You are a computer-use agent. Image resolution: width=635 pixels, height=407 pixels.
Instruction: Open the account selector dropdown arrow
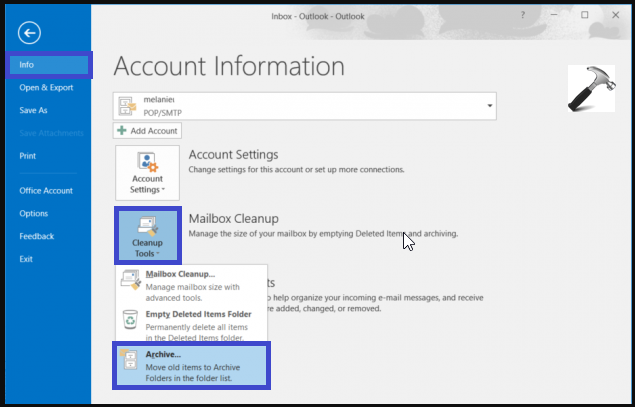pyautogui.click(x=490, y=105)
